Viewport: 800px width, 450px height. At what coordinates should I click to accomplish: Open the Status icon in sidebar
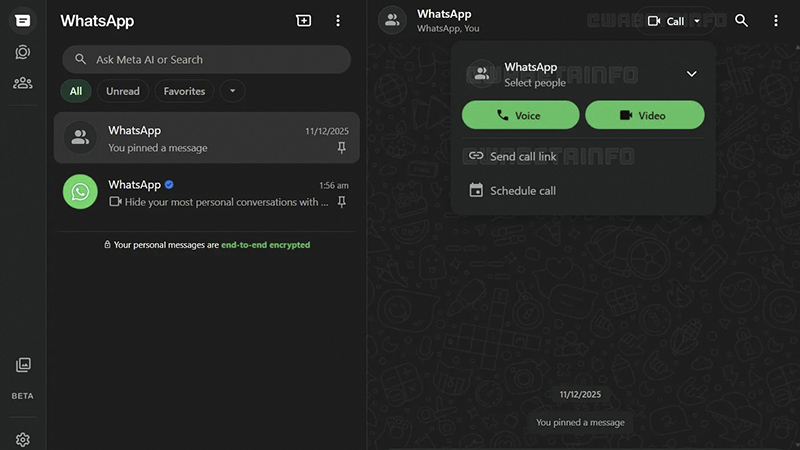click(22, 52)
